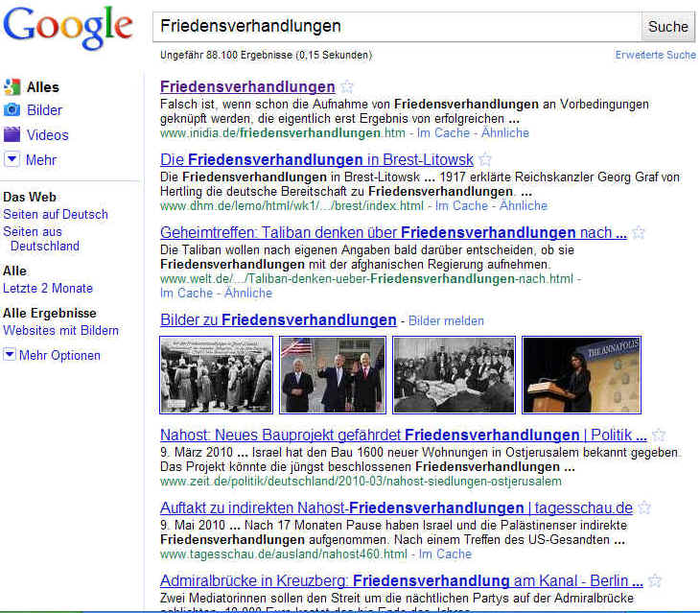700x613 pixels.
Task: Expand the Mehr Optionen arrow
Action: [x=10, y=355]
